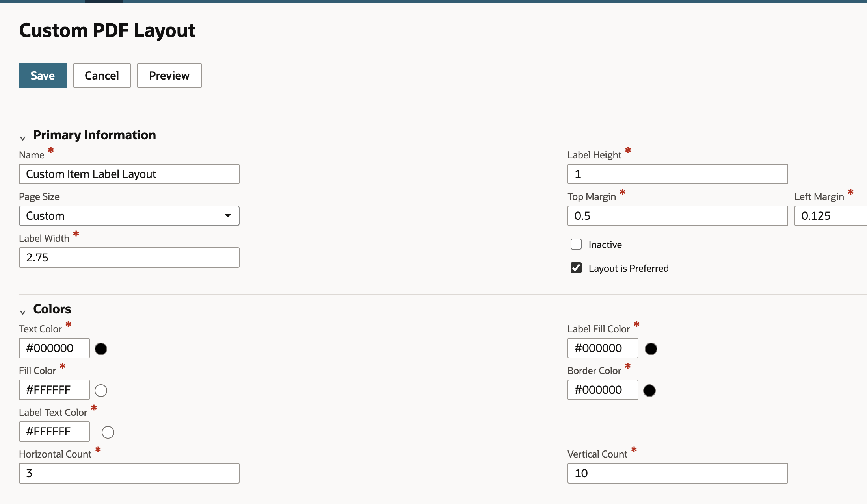867x504 pixels.
Task: Click the Save button
Action: click(x=43, y=76)
